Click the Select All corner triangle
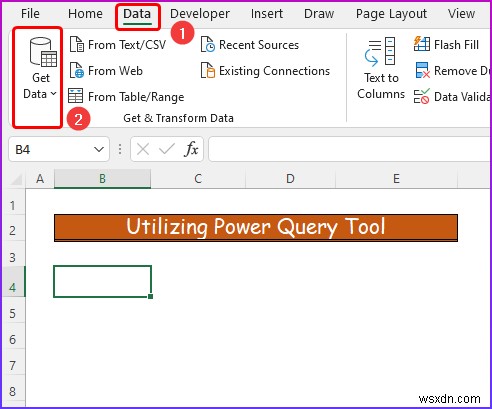Screen dimensions: 492x409 pos(16,179)
